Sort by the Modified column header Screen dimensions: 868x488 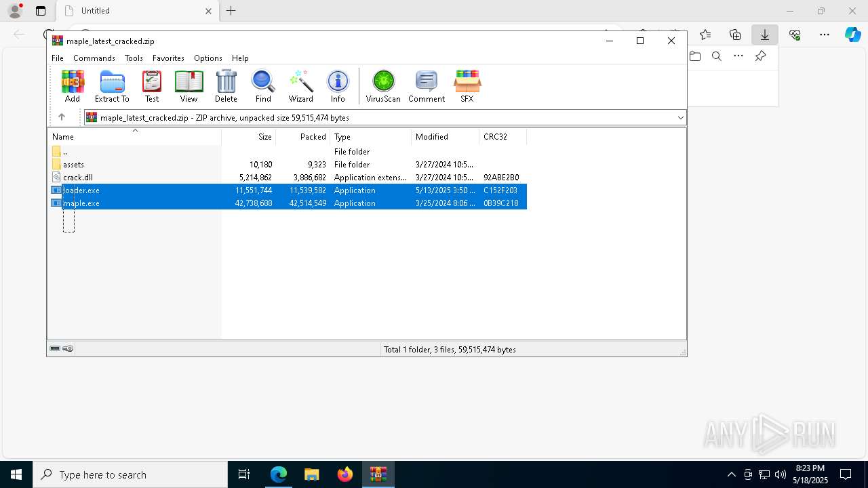click(445, 136)
